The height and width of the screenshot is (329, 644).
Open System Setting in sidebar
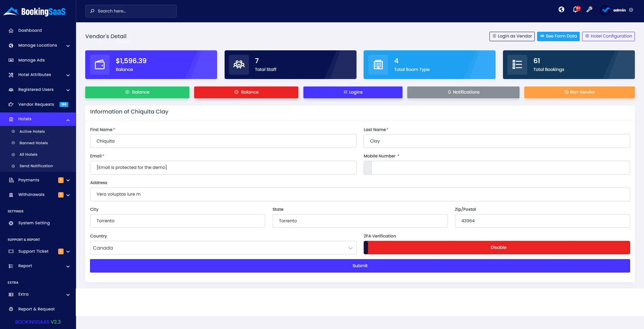[x=34, y=223]
